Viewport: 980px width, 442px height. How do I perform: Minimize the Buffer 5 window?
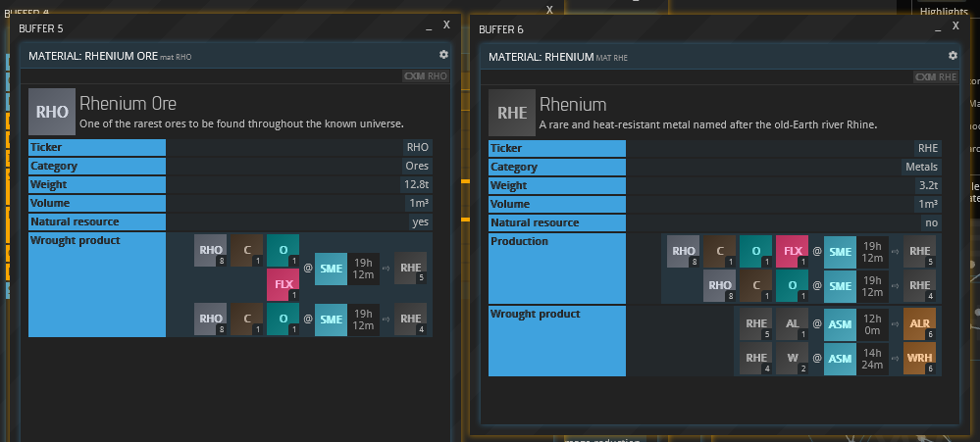pos(427,28)
